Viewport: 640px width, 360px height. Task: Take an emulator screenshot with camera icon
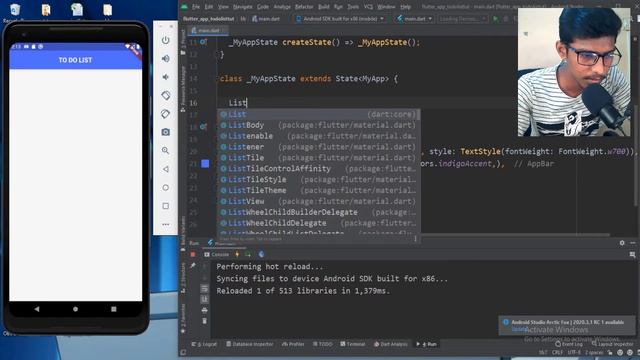pos(165,132)
